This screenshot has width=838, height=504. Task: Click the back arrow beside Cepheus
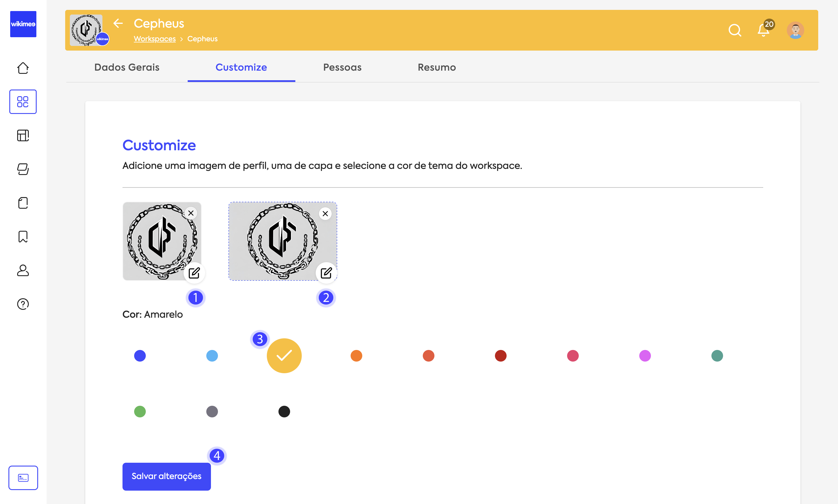(118, 24)
